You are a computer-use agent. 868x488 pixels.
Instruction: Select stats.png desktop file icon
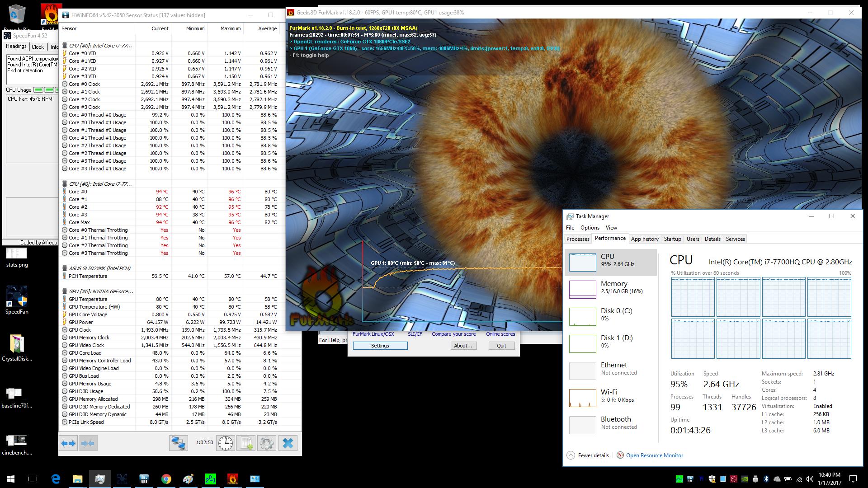pyautogui.click(x=17, y=258)
